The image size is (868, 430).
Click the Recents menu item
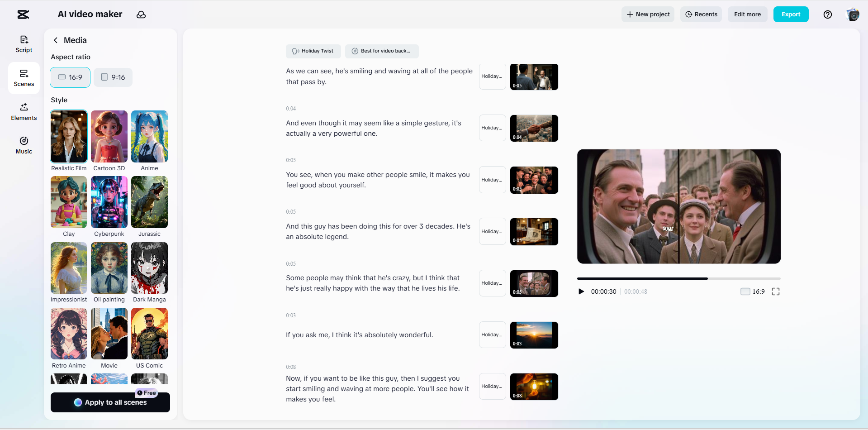(x=701, y=14)
